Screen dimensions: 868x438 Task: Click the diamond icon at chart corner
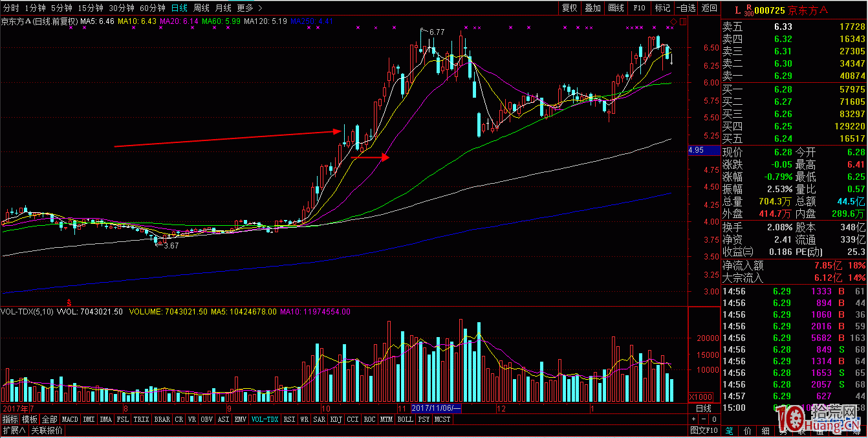click(673, 22)
